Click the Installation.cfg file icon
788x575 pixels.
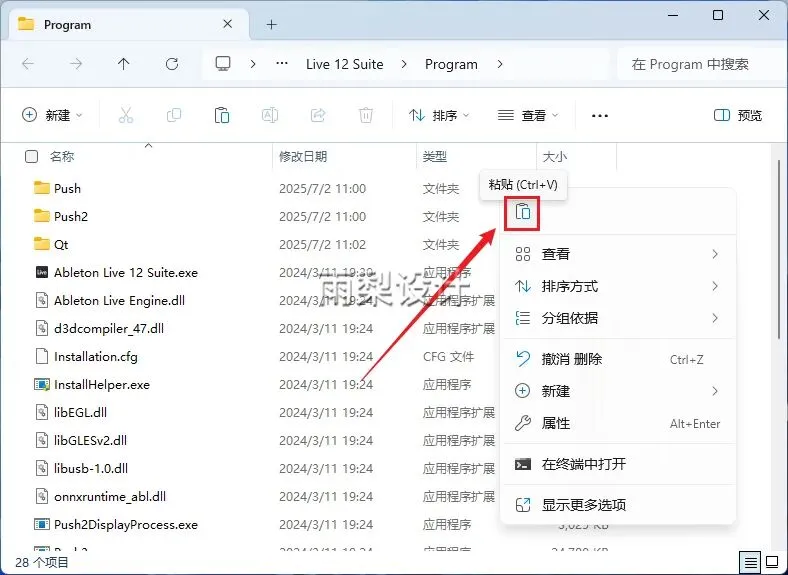[x=42, y=356]
